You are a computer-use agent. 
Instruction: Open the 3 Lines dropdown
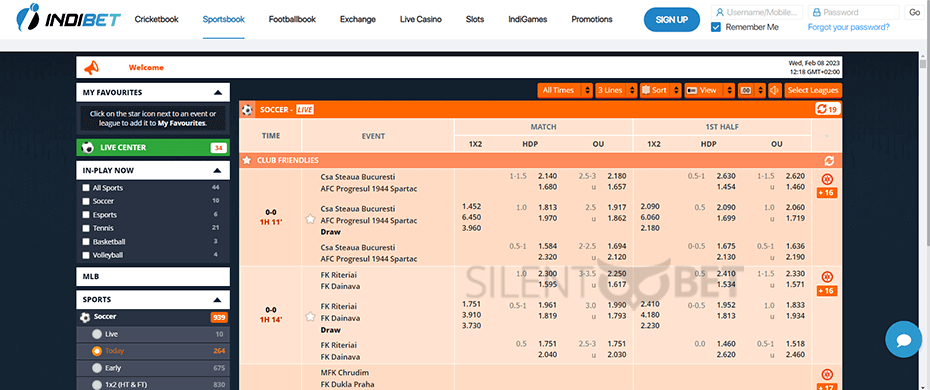click(x=616, y=90)
